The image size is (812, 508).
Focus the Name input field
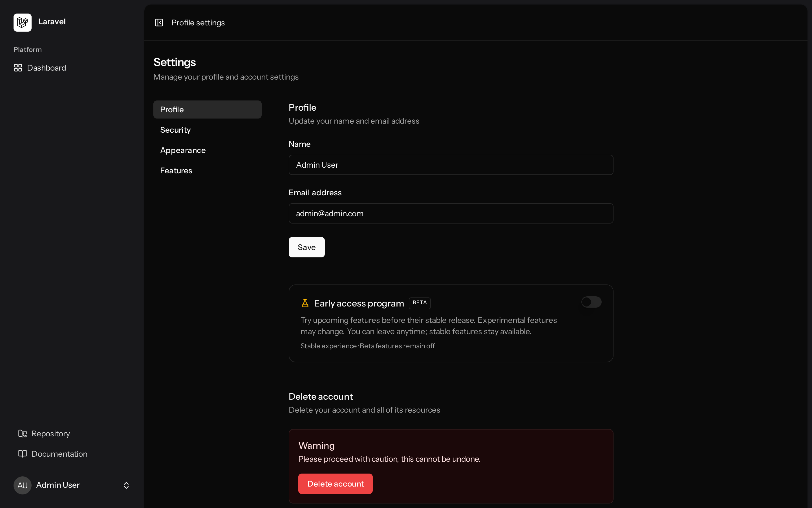[451, 165]
